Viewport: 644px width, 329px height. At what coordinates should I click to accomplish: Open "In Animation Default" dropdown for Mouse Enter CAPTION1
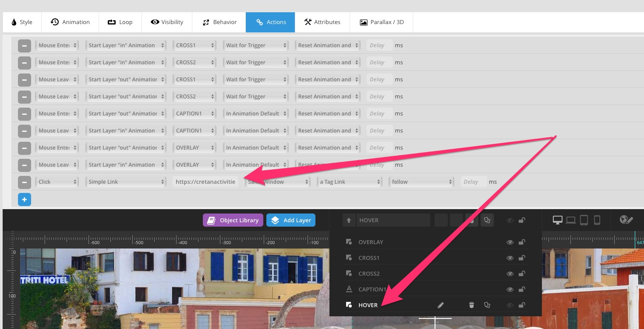255,114
